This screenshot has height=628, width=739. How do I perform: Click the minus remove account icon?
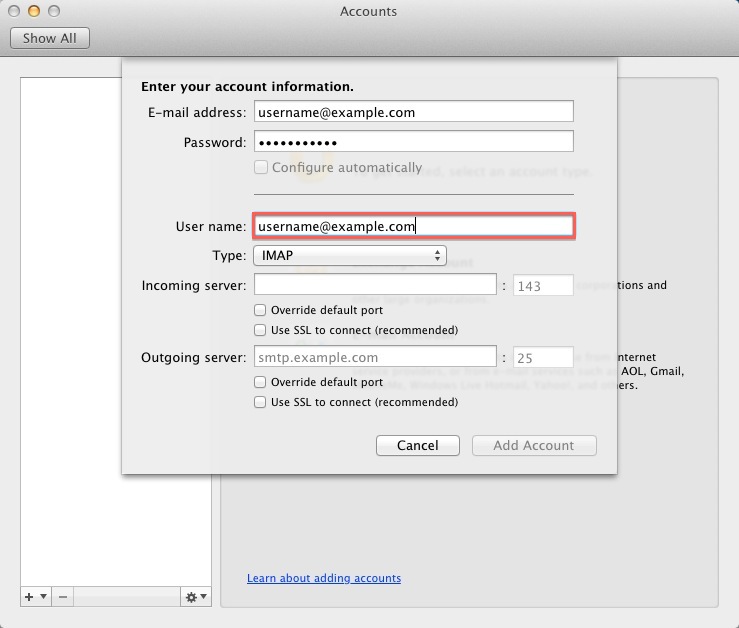click(x=62, y=597)
